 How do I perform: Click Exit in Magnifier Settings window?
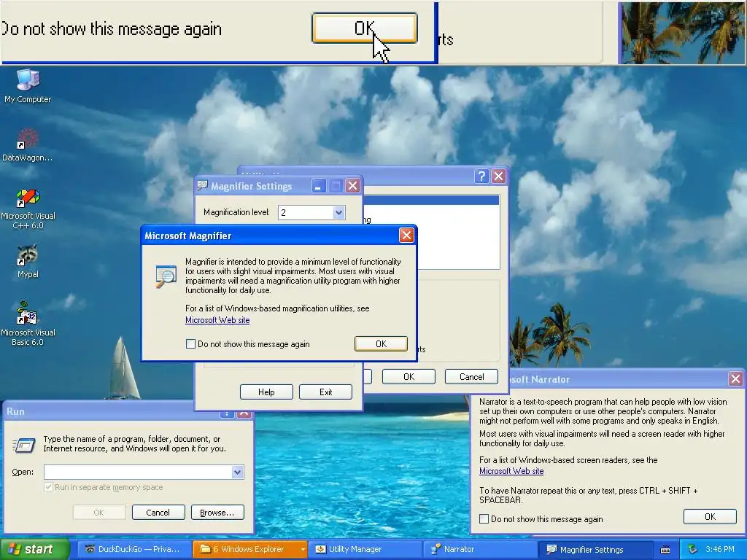coord(326,392)
